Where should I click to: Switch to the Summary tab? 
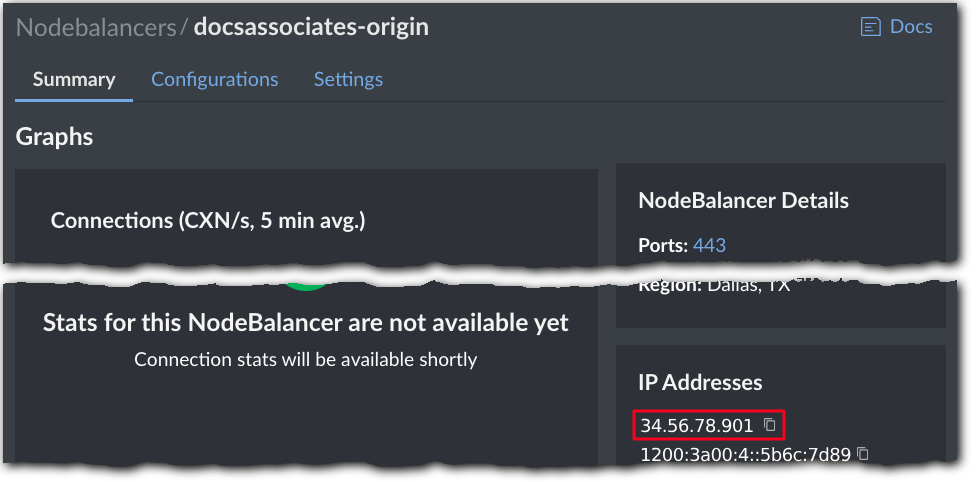point(74,79)
